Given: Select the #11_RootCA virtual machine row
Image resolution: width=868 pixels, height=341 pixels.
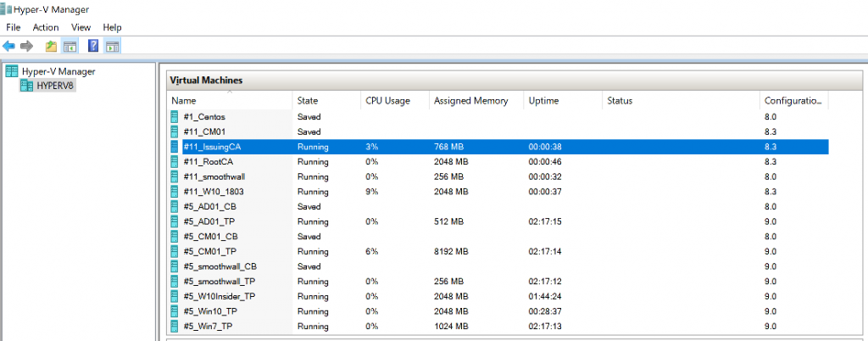Looking at the screenshot, I should click(498, 162).
